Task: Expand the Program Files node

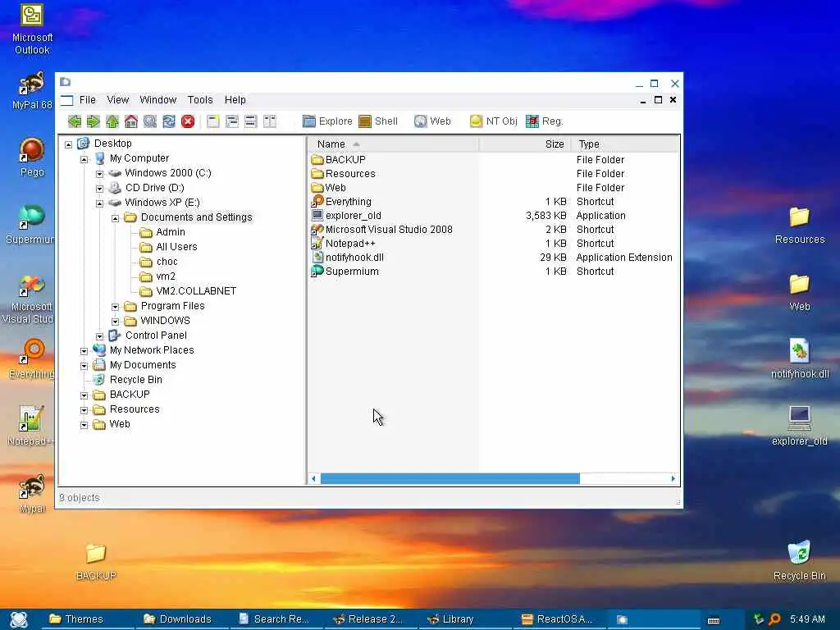Action: 115,307
